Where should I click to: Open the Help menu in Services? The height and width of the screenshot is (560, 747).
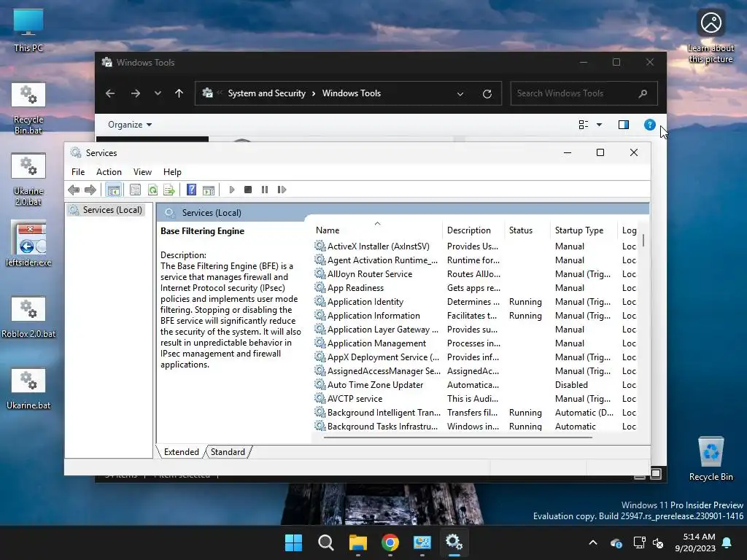click(x=172, y=172)
